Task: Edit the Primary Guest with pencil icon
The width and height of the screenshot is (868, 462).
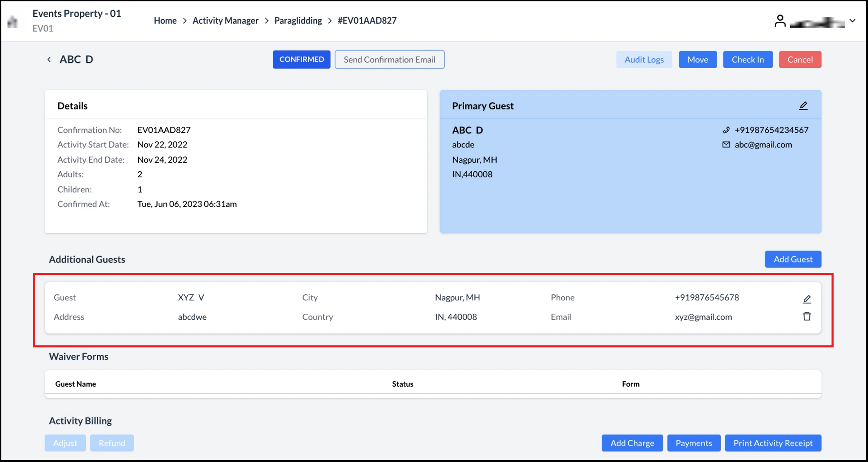Action: pos(803,106)
